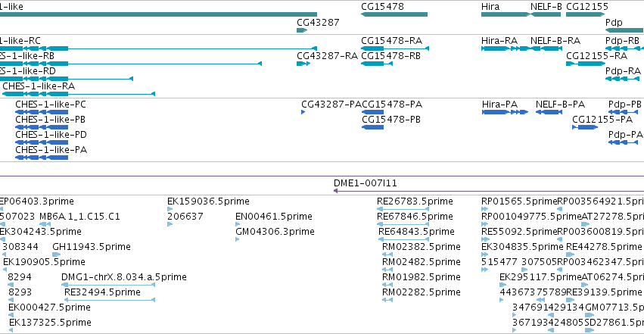This screenshot has height=334, width=644.
Task: Click EST RM01982.5prime
Action: pyautogui.click(x=387, y=285)
